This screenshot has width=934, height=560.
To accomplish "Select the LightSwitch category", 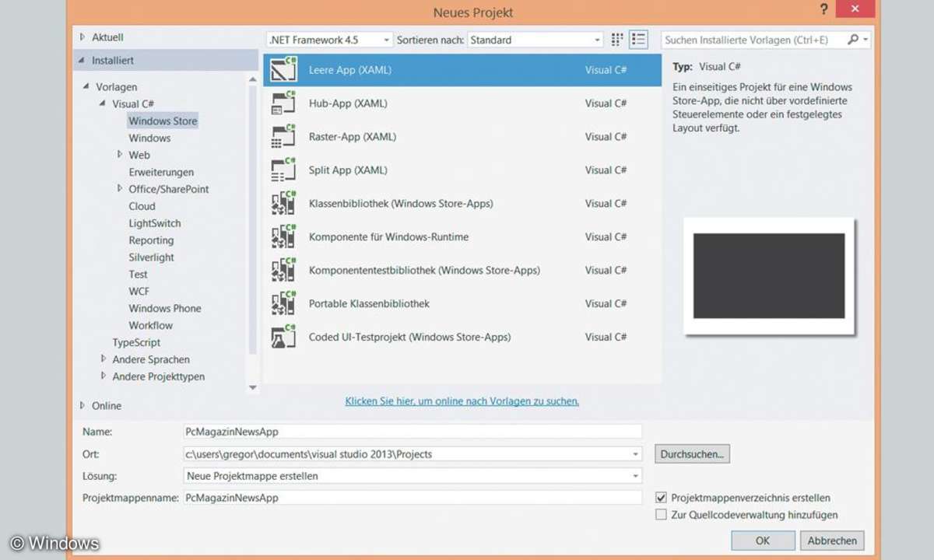I will 155,223.
